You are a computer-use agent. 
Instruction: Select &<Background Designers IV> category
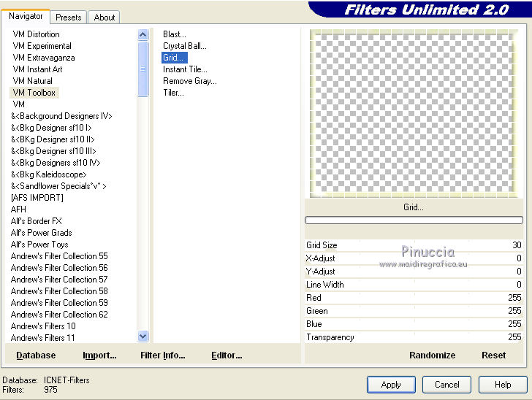[61, 116]
